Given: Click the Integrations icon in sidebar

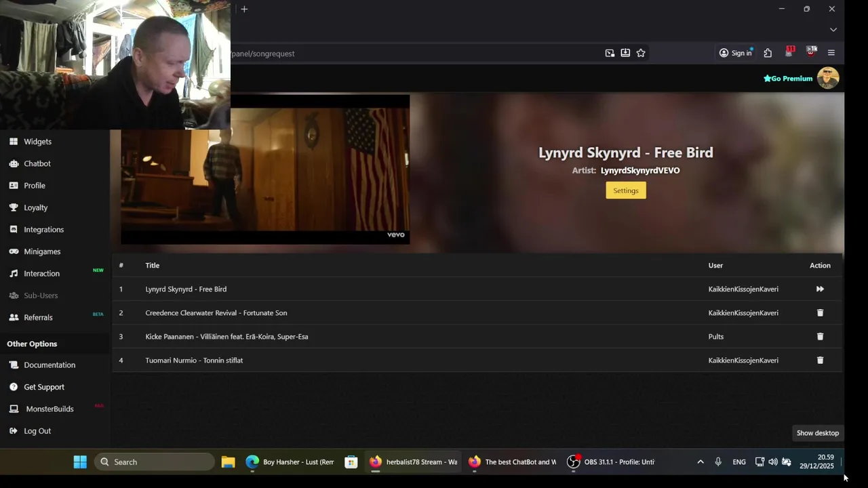Looking at the screenshot, I should tap(14, 230).
